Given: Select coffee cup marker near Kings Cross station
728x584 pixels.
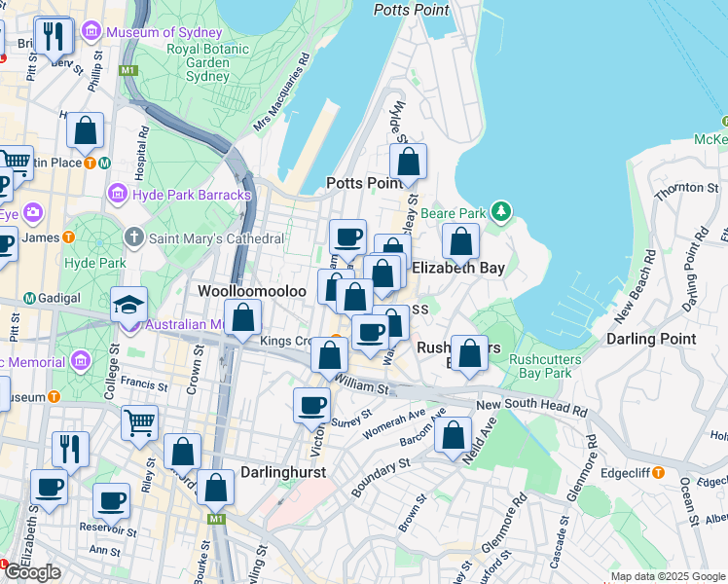Looking at the screenshot, I should [370, 333].
